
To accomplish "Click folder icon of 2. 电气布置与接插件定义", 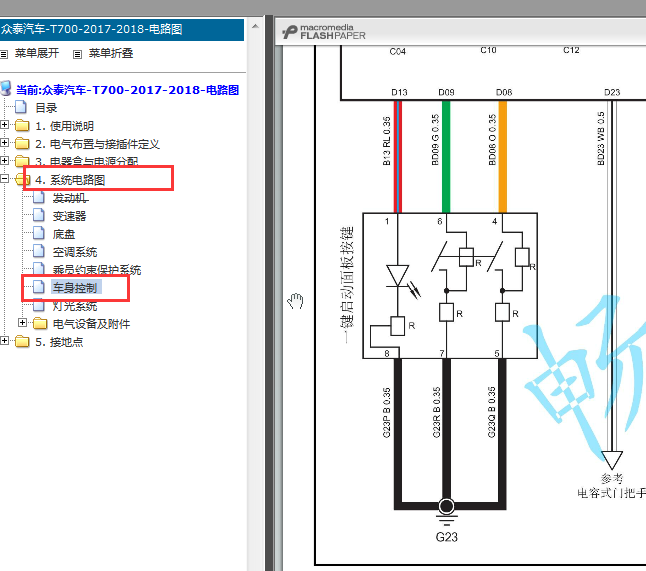I will point(22,143).
